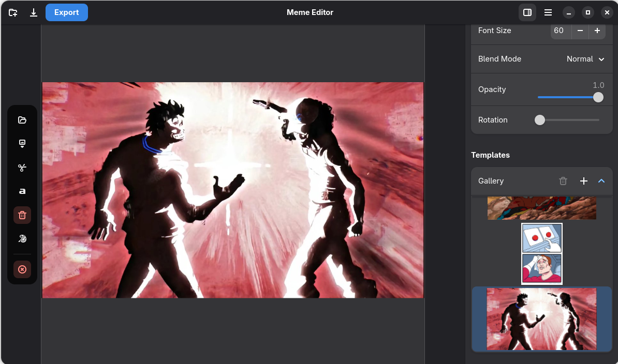This screenshot has width=618, height=364.
Task: Select the two buttons meme template
Action: pyautogui.click(x=542, y=254)
